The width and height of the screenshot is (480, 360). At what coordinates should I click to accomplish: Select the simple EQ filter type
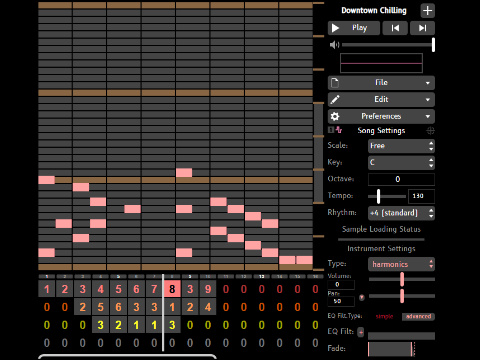coord(384,316)
